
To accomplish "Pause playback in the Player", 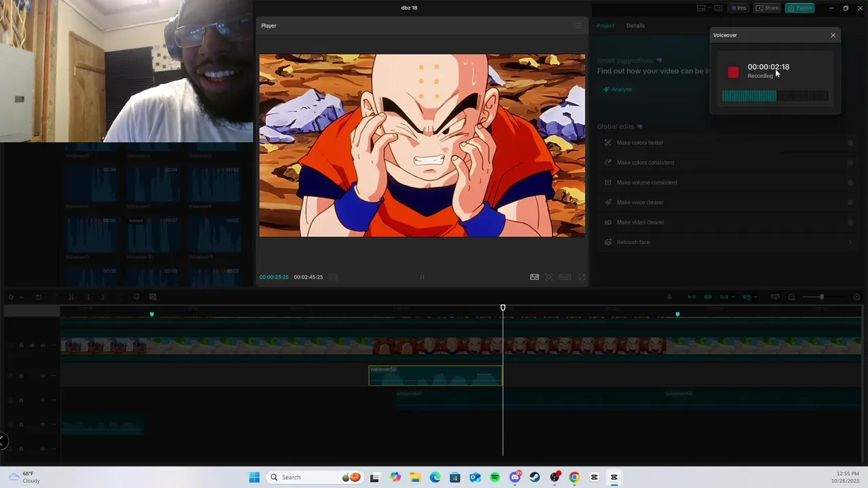I will coord(422,277).
